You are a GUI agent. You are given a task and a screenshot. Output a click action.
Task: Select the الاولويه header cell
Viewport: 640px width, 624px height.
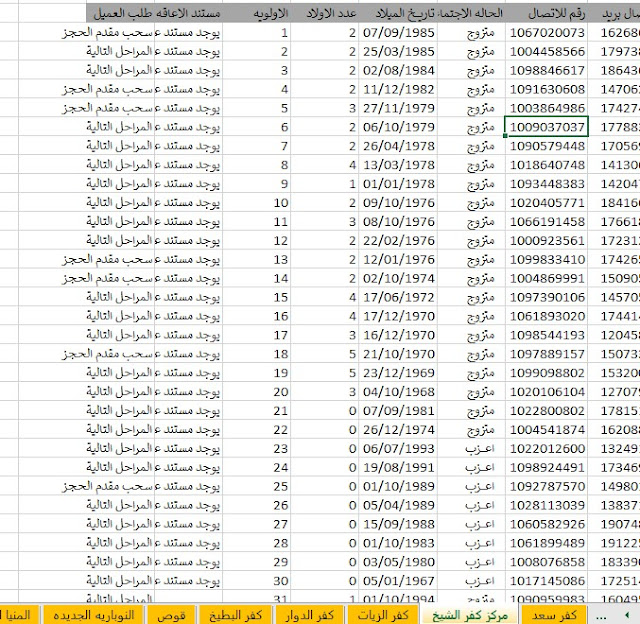(256, 13)
